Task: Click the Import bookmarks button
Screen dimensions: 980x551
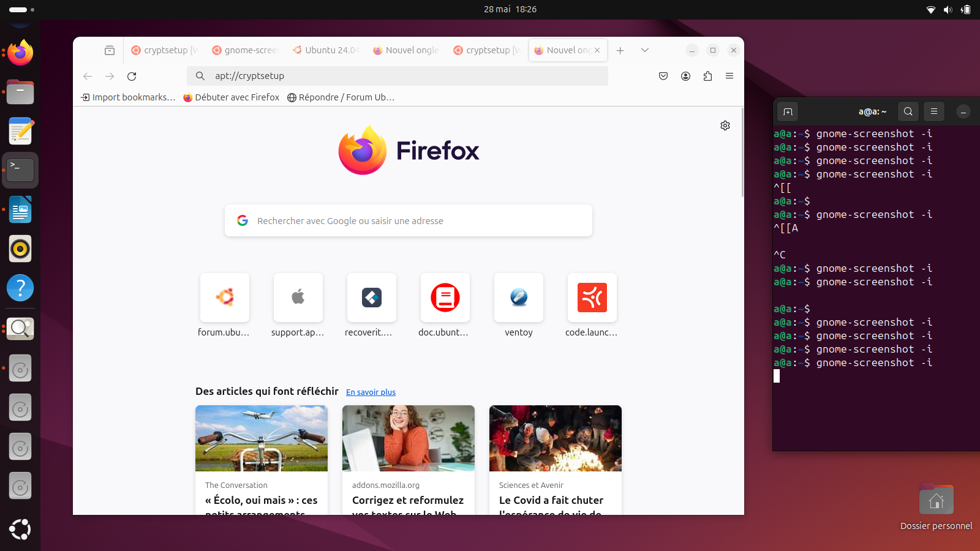Action: pos(128,97)
